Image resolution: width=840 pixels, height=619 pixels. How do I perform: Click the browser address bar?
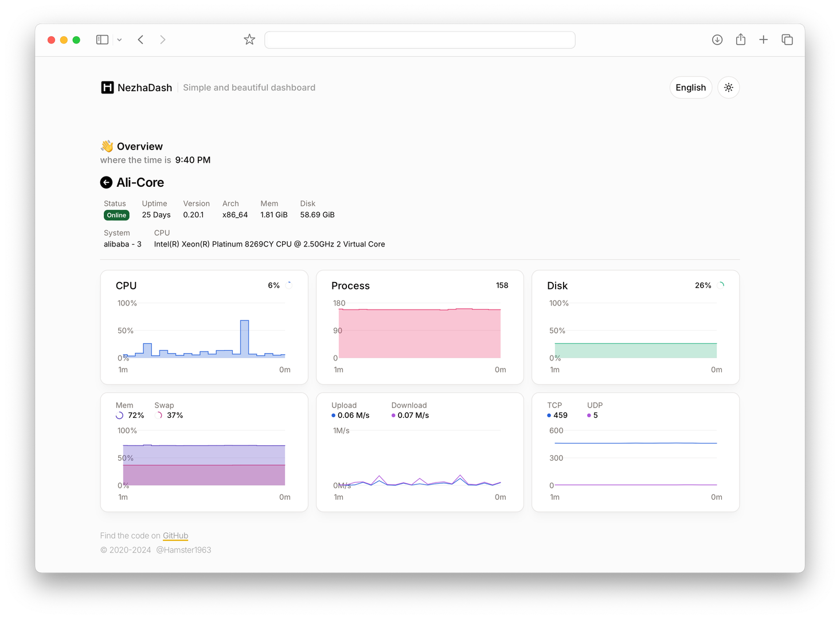(419, 40)
